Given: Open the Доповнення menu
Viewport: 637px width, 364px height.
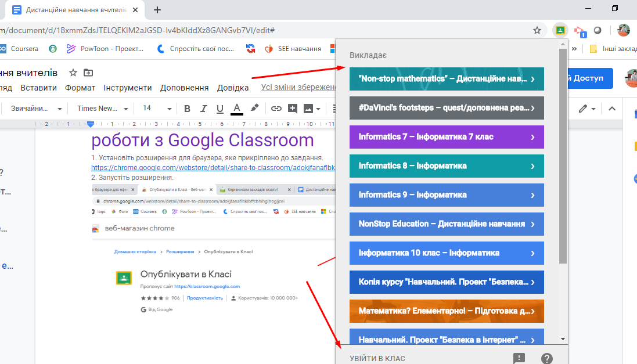Looking at the screenshot, I should point(185,88).
